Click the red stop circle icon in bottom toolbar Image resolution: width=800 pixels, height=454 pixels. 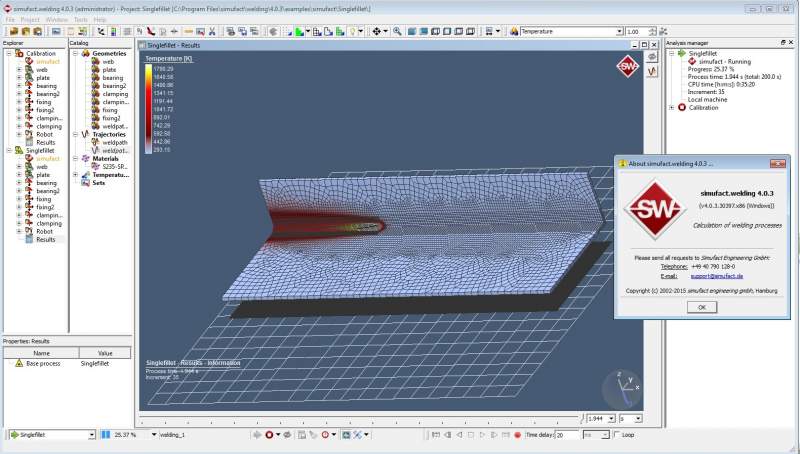[269, 435]
